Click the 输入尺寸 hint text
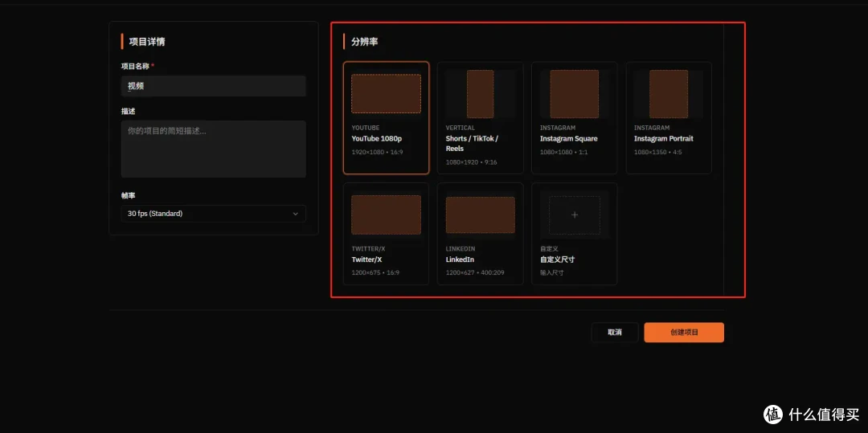 click(552, 272)
